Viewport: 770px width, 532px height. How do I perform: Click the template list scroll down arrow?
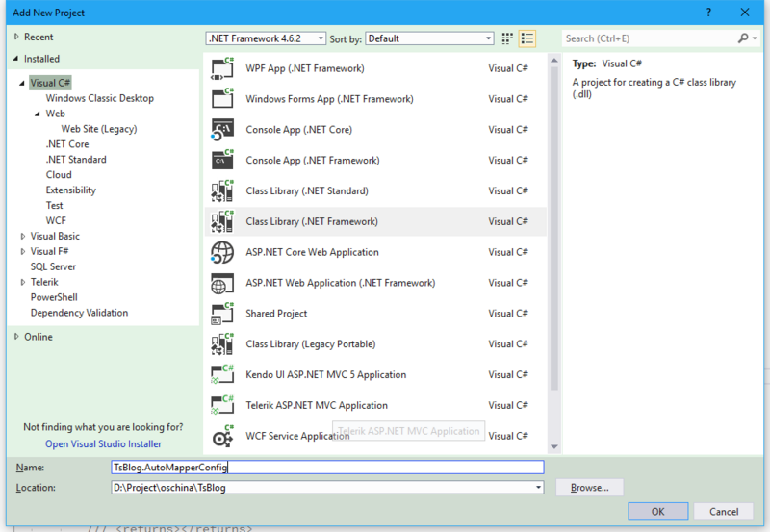554,446
